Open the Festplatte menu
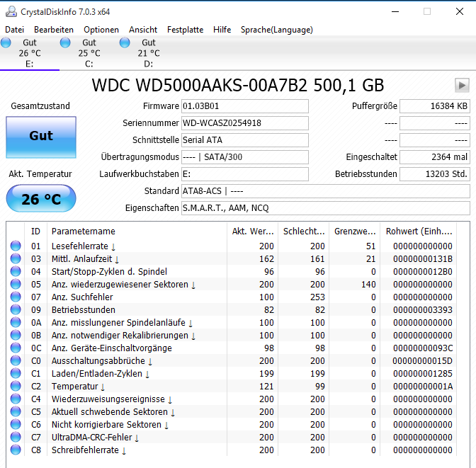The width and height of the screenshot is (476, 468). (x=185, y=30)
